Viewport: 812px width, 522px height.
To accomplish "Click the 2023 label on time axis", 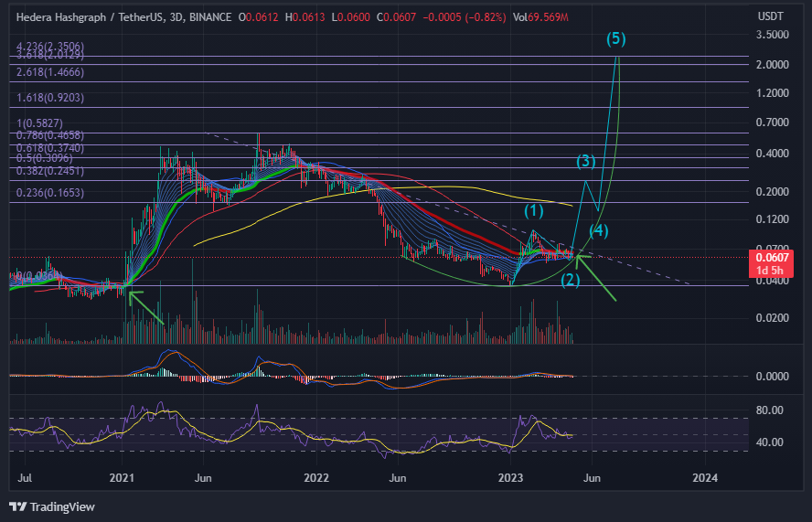I will [x=510, y=477].
